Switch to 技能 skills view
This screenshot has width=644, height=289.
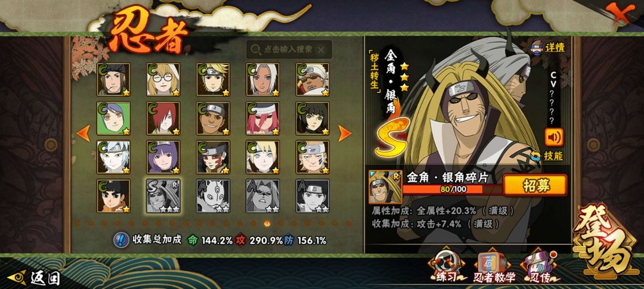pos(547,156)
